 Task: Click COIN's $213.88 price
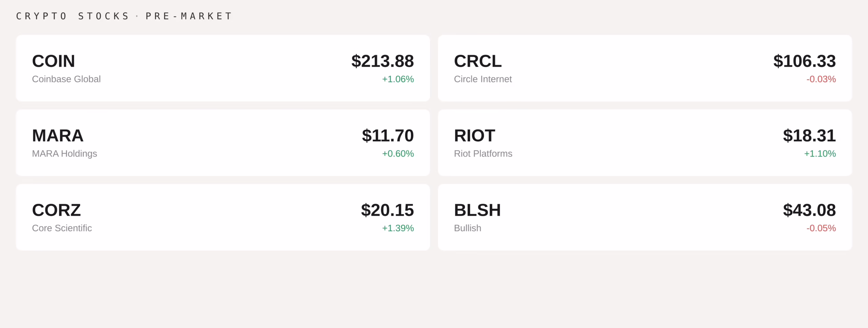[x=382, y=61]
